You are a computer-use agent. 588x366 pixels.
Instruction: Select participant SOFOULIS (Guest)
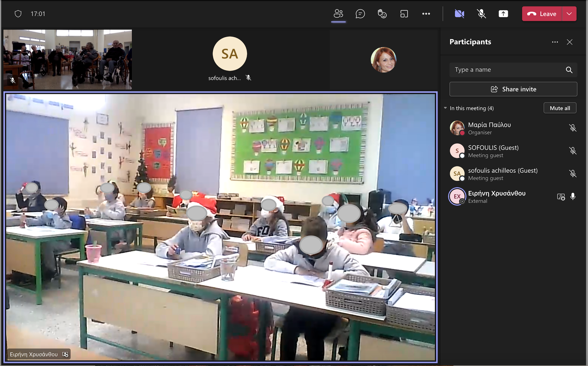pyautogui.click(x=513, y=151)
